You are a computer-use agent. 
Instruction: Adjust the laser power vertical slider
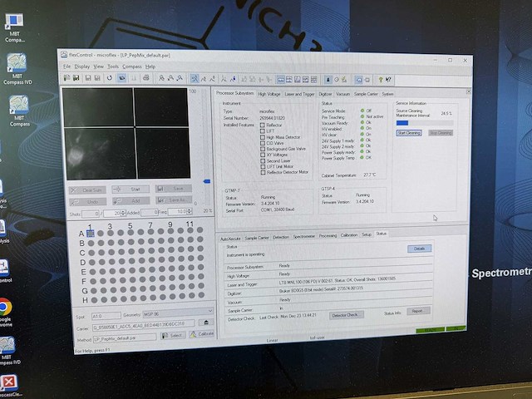[x=207, y=180]
